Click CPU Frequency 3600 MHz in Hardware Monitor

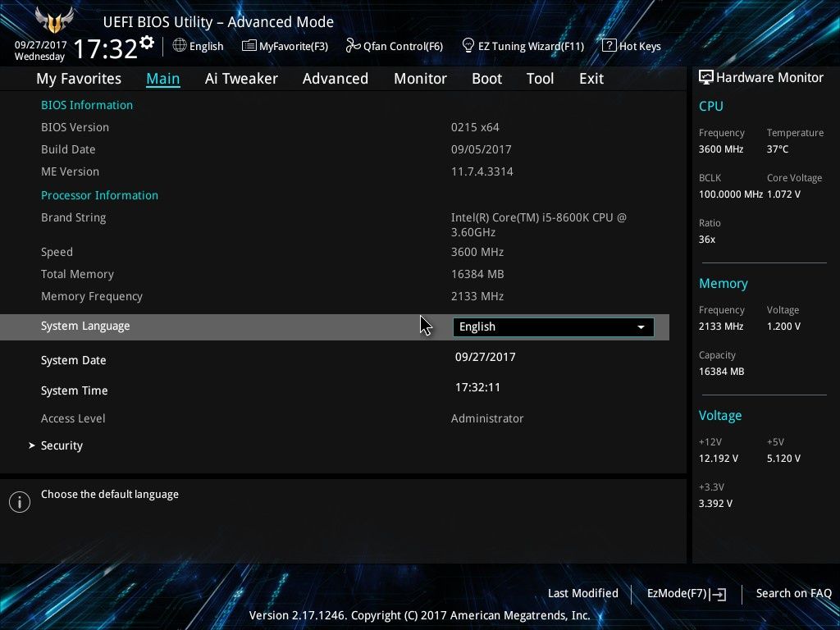pos(721,149)
